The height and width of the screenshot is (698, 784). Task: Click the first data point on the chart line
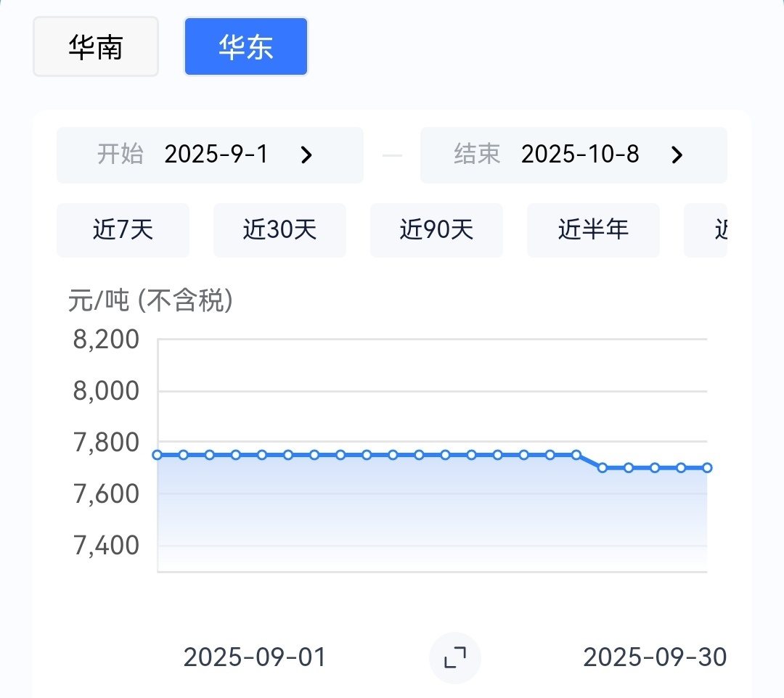[158, 455]
